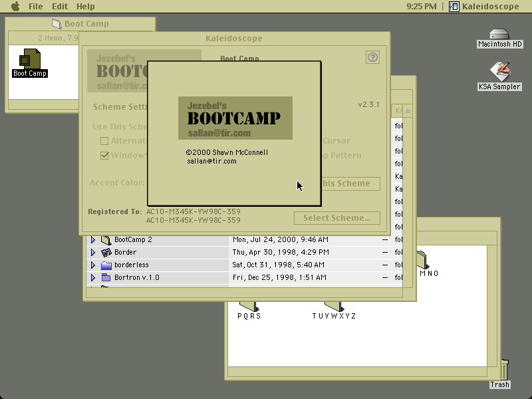This screenshot has width=532, height=399.
Task: Open the Apple menu
Action: coord(15,7)
